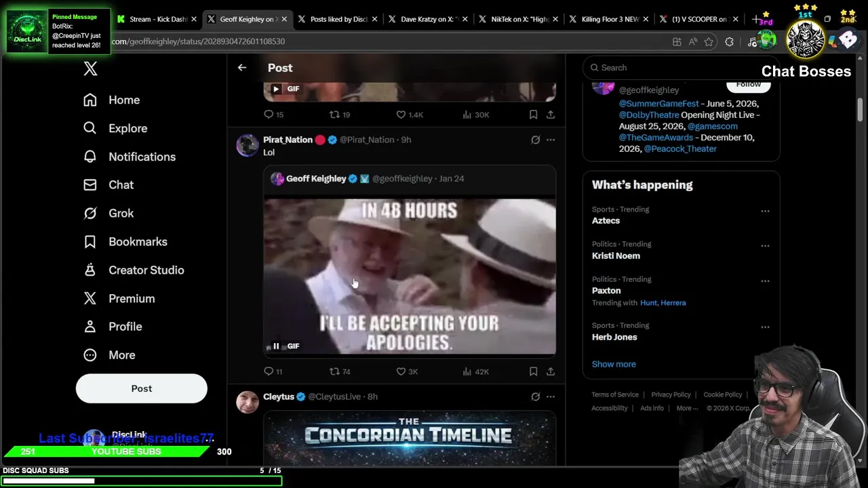This screenshot has height=488, width=868.
Task: Open more options for Paxton trend
Action: (x=765, y=281)
